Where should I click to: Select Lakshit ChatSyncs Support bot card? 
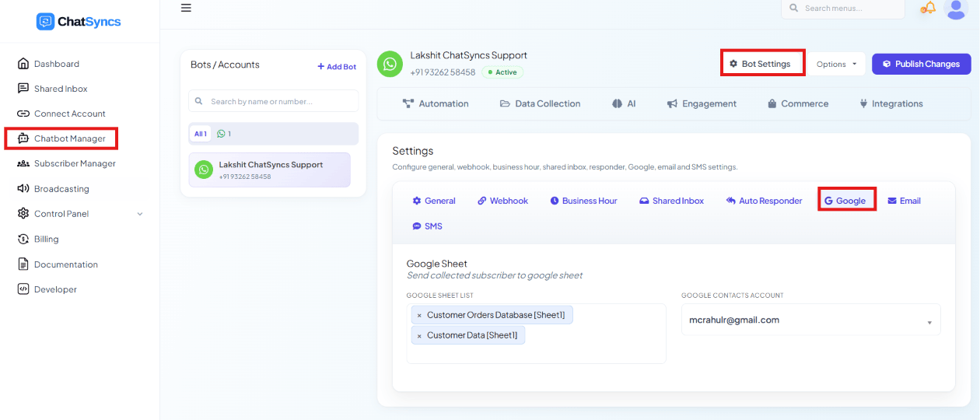click(270, 170)
